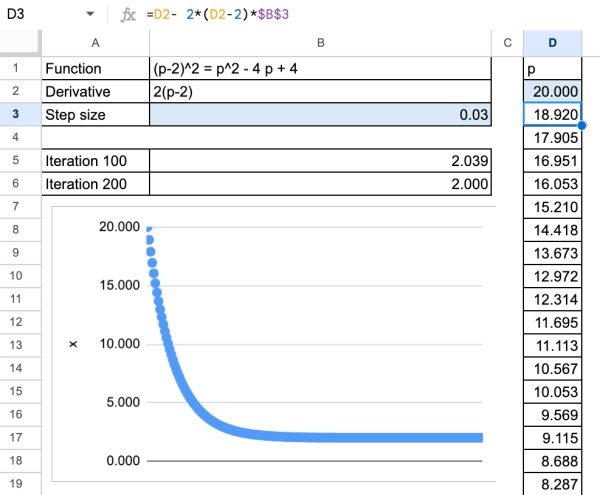Screen dimensions: 600x495
Task: Open the name box dropdown arrow
Action: tap(90, 15)
